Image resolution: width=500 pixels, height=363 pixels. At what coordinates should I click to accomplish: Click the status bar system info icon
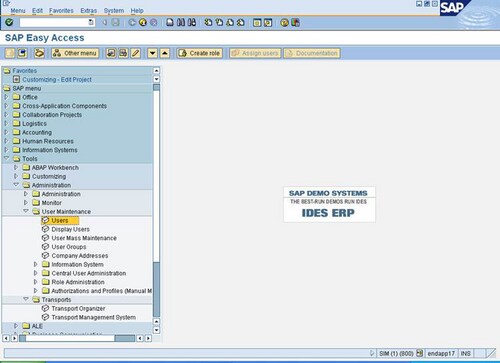[x=420, y=353]
